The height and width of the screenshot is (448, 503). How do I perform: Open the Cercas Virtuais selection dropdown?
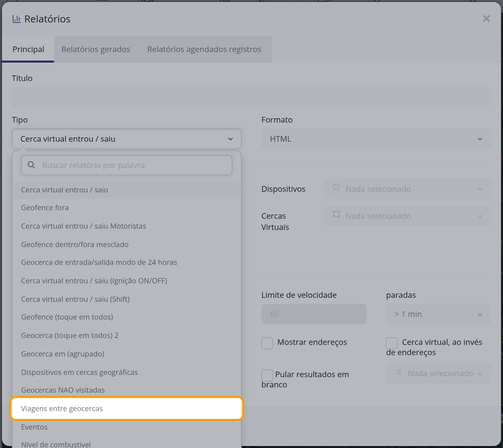[x=407, y=216]
